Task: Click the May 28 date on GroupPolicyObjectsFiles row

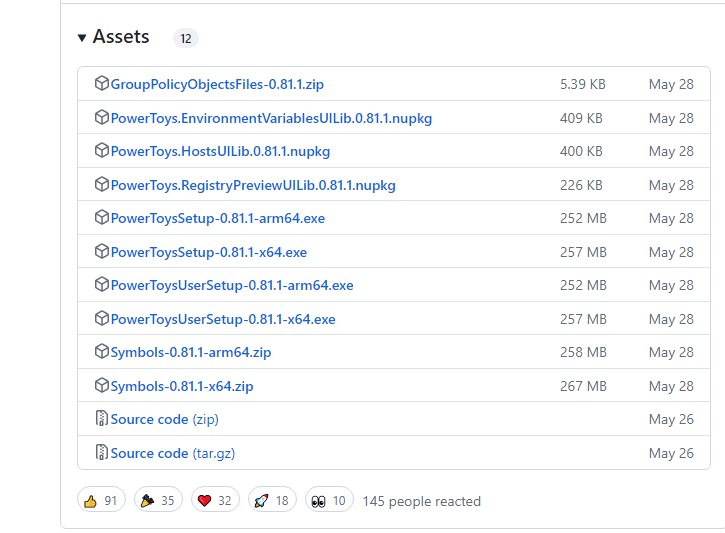Action: tap(671, 84)
